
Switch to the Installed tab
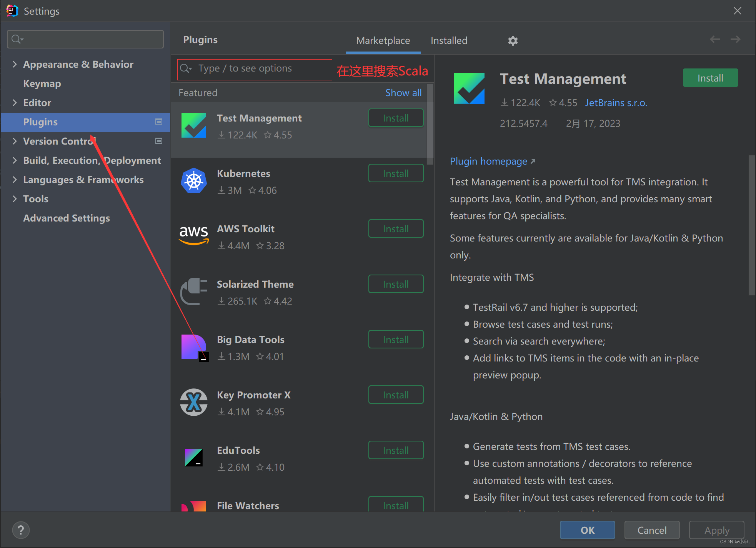point(449,40)
